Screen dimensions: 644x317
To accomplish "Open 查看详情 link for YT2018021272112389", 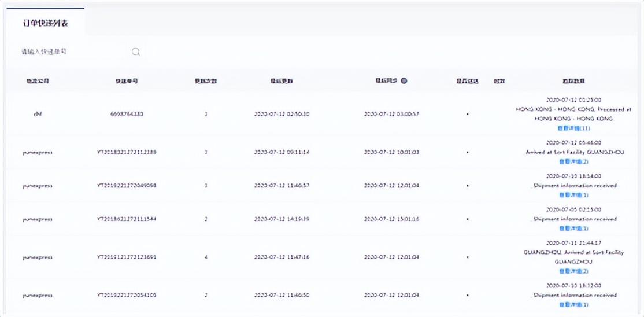I will (x=573, y=162).
